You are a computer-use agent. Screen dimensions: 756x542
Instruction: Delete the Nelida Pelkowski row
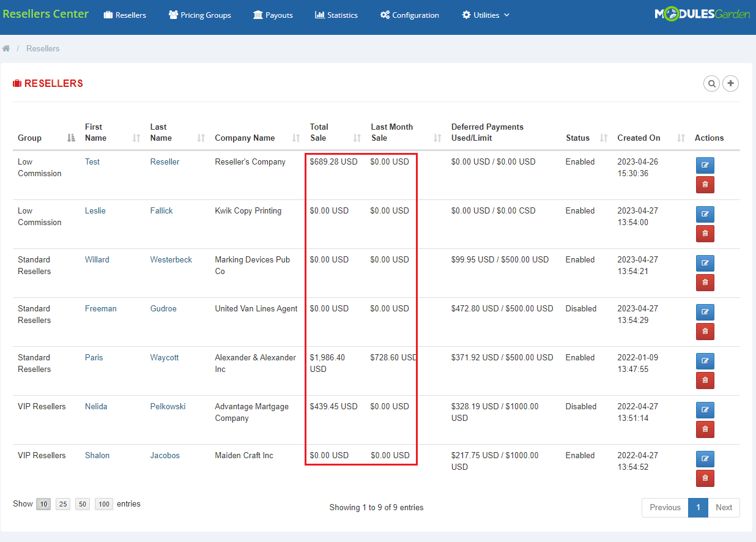click(705, 429)
